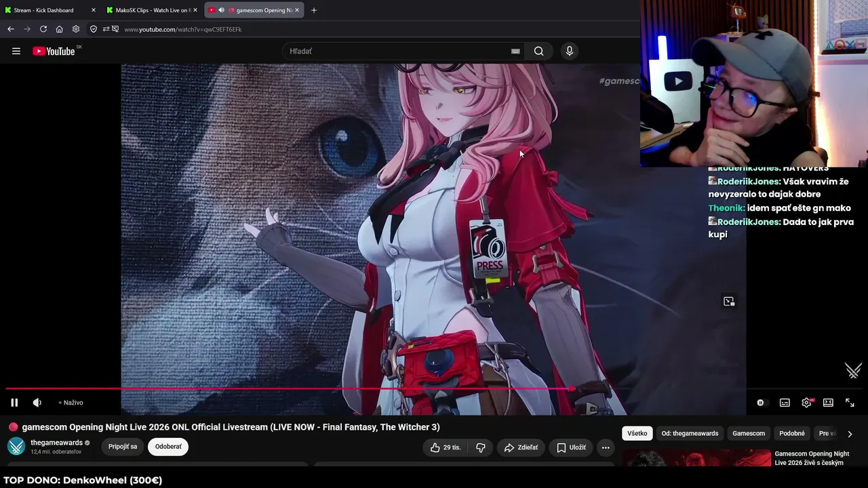
Task: Click the Game Awards watermark logo in video
Action: point(852,370)
